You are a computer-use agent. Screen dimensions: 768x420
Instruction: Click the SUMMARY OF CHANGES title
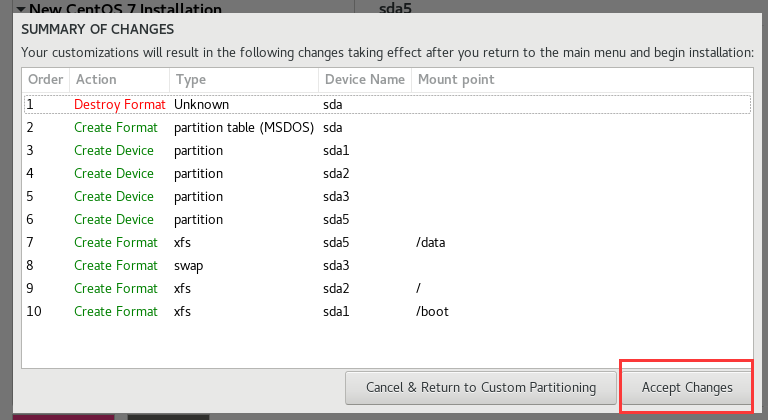(x=98, y=29)
